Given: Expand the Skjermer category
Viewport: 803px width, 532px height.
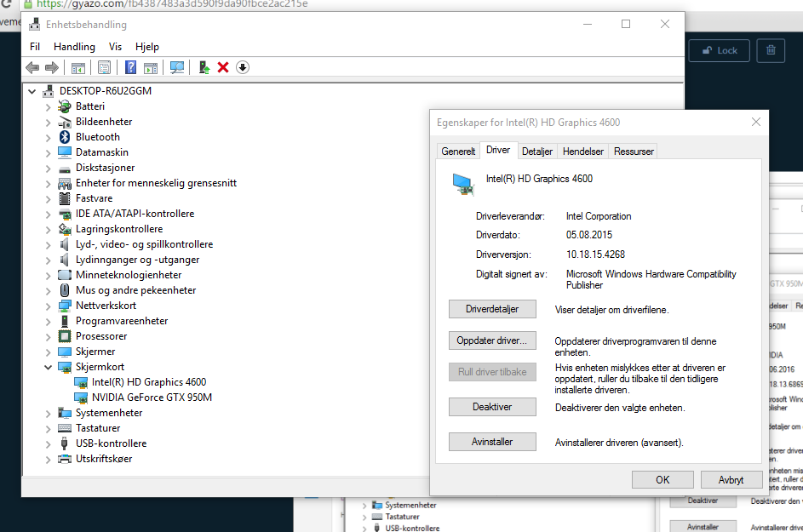Looking at the screenshot, I should (48, 352).
